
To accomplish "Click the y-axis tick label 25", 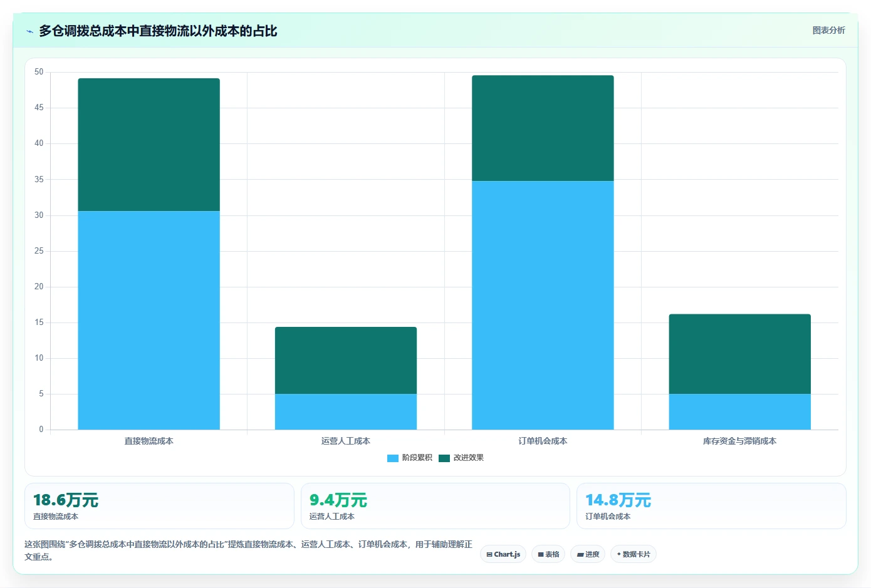I will coord(39,251).
